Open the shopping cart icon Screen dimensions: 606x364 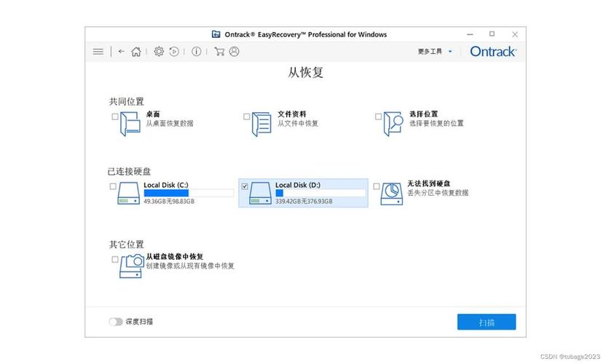pos(219,52)
